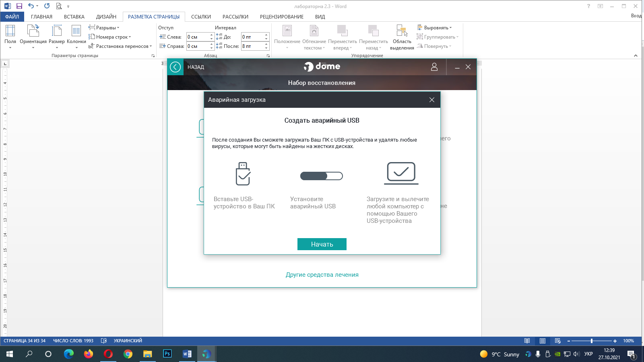
Task: Click УКРАИНСКИЙ language in status bar
Action: tap(128, 341)
